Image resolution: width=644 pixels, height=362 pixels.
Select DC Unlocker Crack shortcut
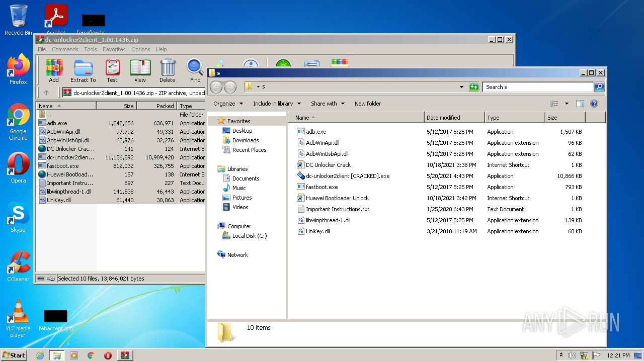[328, 165]
